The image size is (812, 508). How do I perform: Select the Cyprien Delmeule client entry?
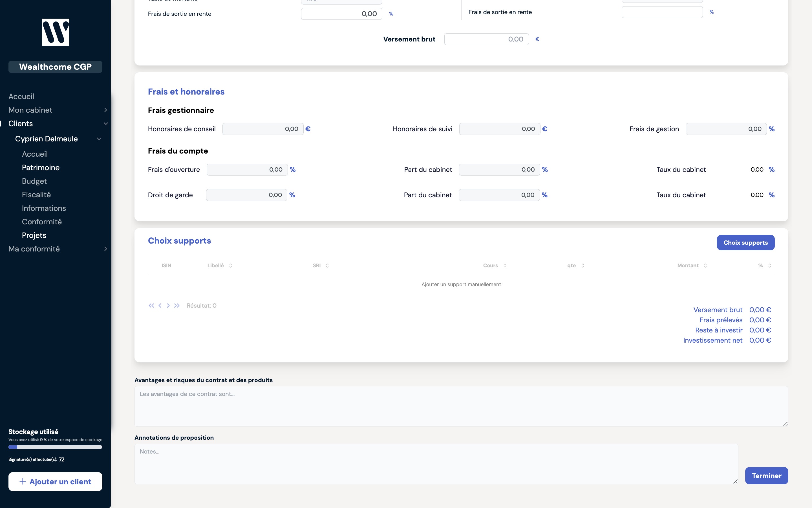(46, 139)
